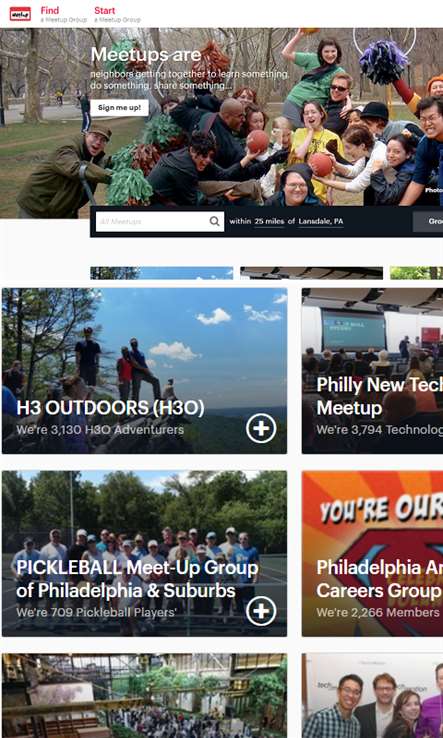Open Find a Meetup Group
This screenshot has height=738, width=443.
[64, 14]
